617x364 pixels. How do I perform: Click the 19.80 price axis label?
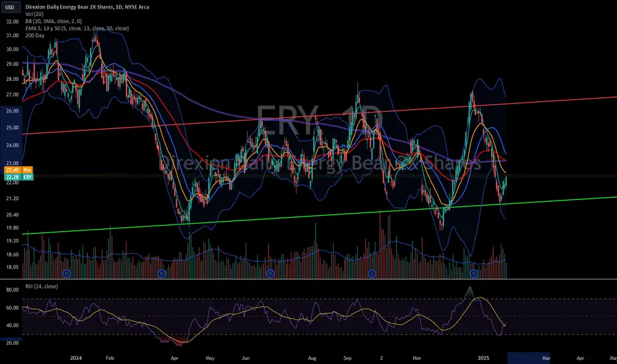pos(13,228)
